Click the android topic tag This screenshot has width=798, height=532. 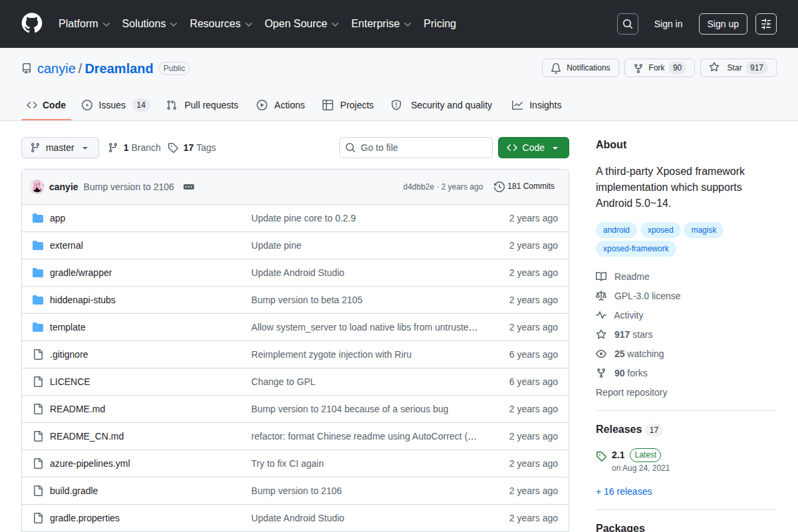pyautogui.click(x=616, y=230)
